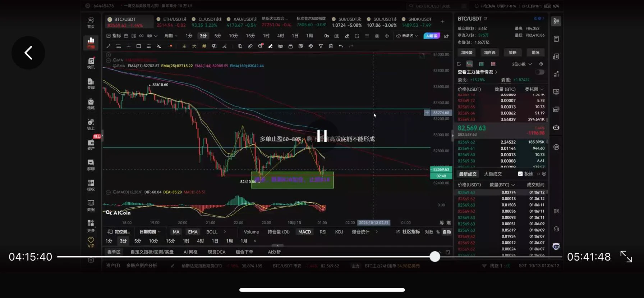Select the 15分 interval in top toolbar
Image resolution: width=644 pixels, height=298 pixels.
(250, 36)
